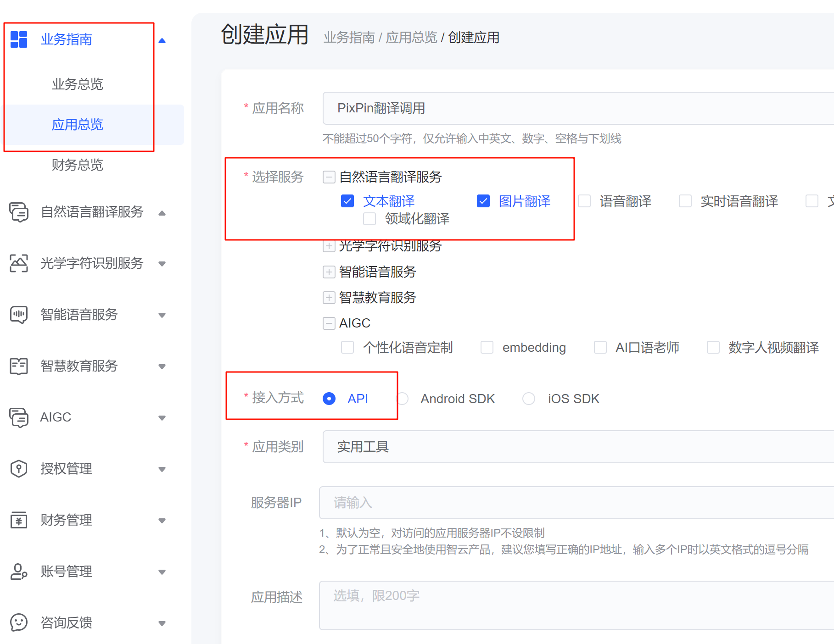This screenshot has width=834, height=644.
Task: Expand the 光学字符识别服务 service group
Action: 329,246
